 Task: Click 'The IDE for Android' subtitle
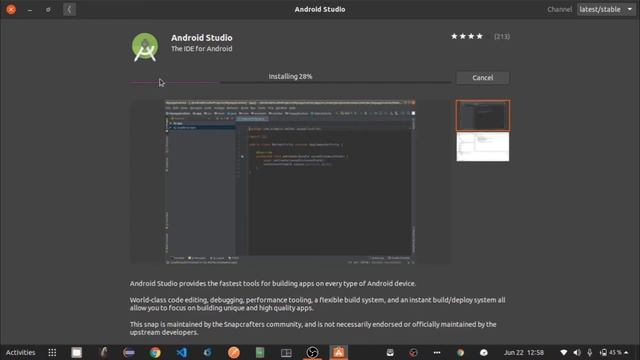click(202, 49)
